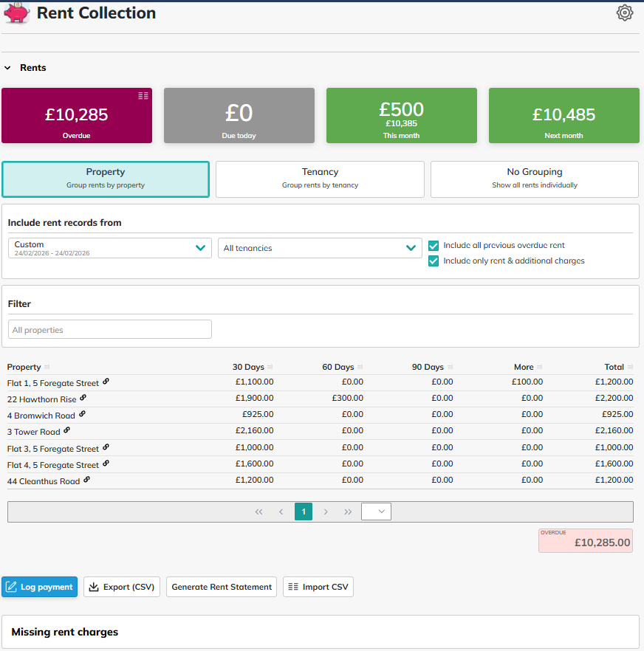Click link icon beside Flat 1, 5 Foregate Street
The width and height of the screenshot is (644, 651).
(106, 382)
